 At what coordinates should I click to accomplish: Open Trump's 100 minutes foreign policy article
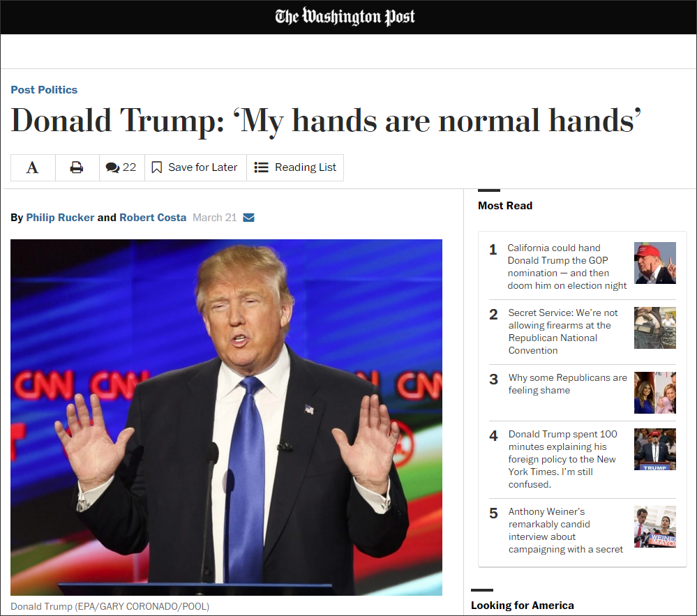562,459
